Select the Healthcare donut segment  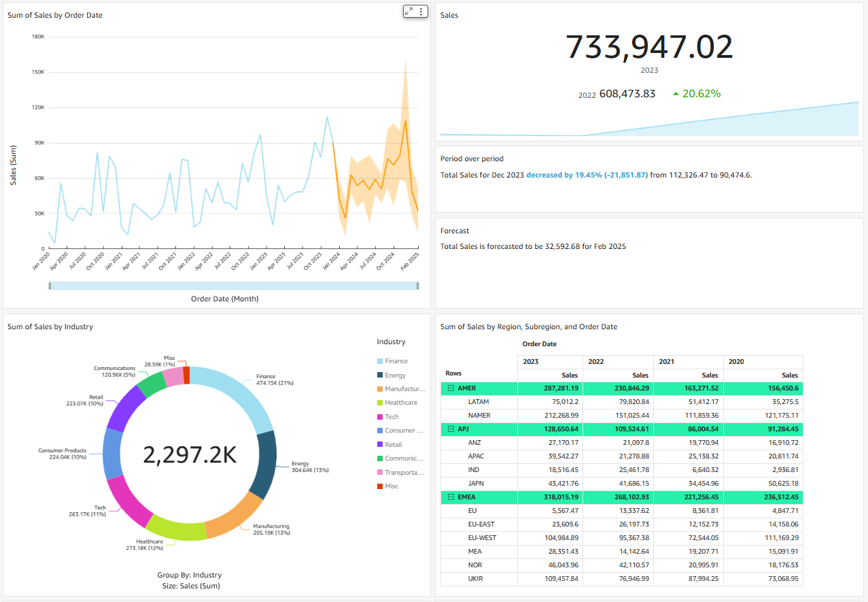[177, 529]
